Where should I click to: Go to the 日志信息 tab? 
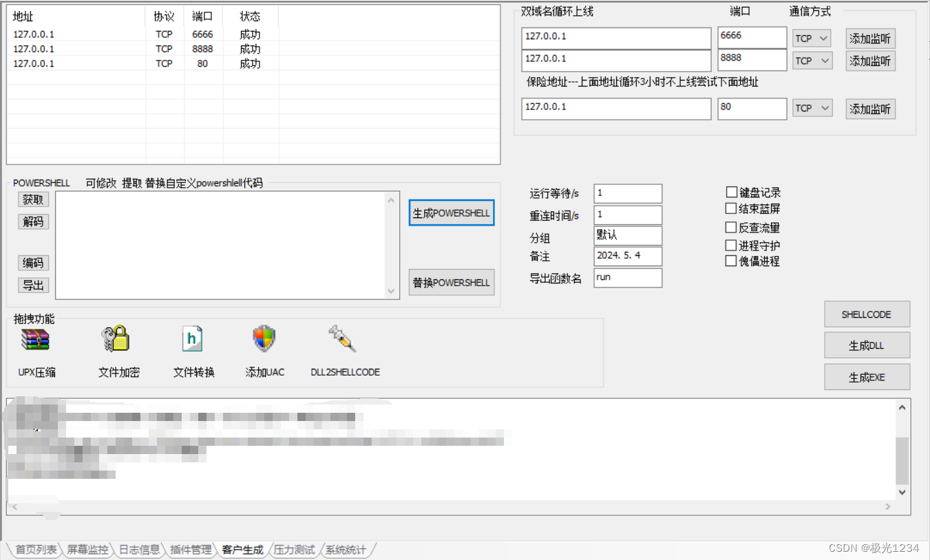click(x=139, y=550)
